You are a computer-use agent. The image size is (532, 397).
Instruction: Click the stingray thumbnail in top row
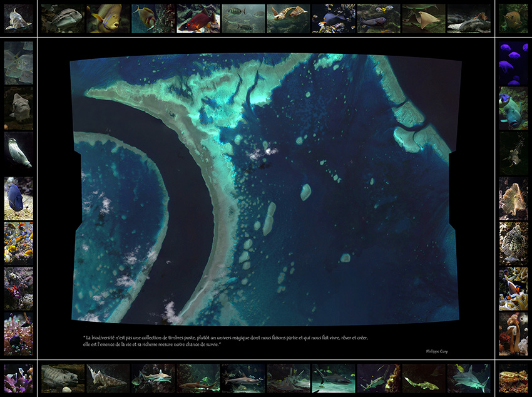pos(424,18)
